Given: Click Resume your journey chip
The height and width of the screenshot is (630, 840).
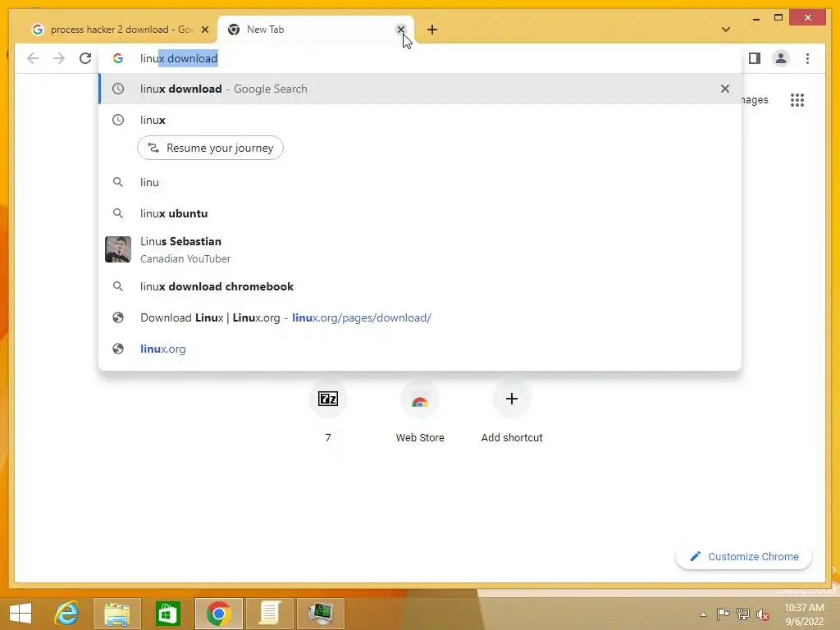Looking at the screenshot, I should pos(210,148).
